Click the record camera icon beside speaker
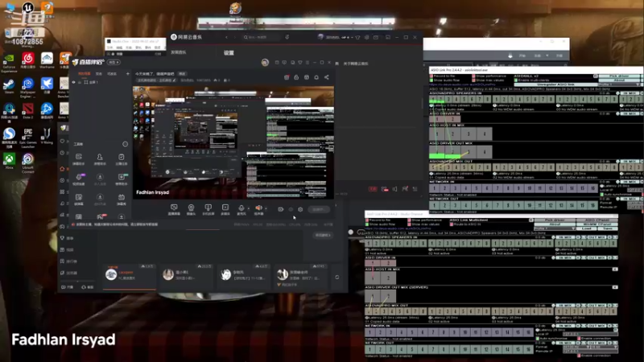This screenshot has height=362, width=644. coord(280,209)
